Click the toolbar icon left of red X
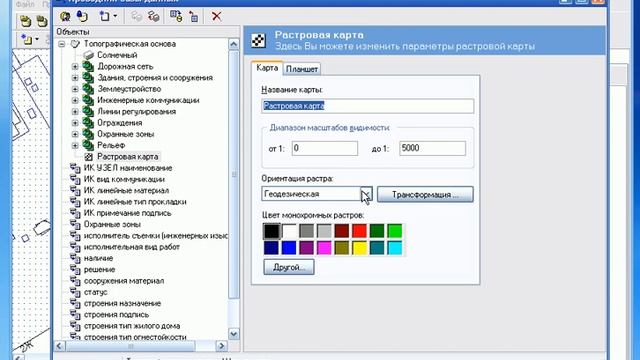 coord(193,16)
